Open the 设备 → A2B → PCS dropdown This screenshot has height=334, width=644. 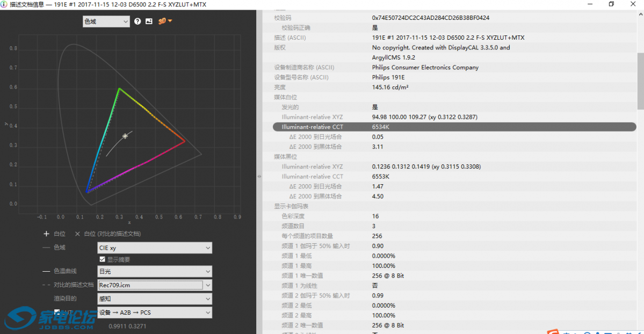[x=155, y=313]
